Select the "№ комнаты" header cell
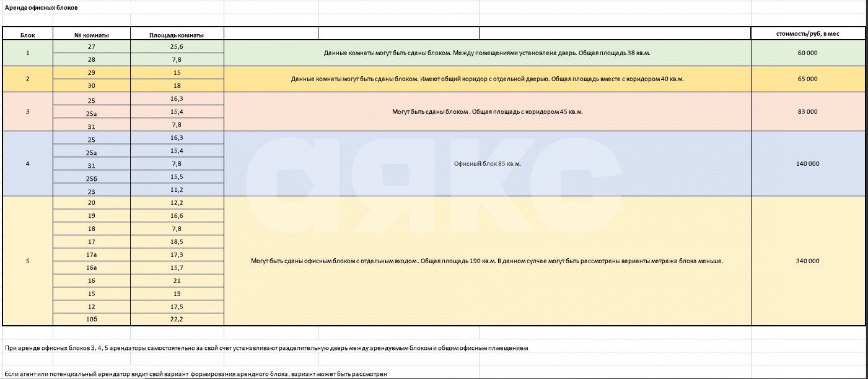This screenshot has height=379, width=868. 92,35
